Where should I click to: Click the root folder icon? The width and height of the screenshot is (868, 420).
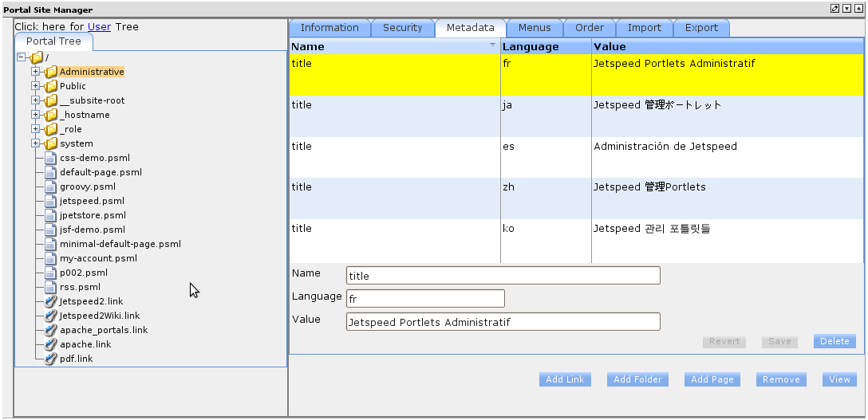37,58
